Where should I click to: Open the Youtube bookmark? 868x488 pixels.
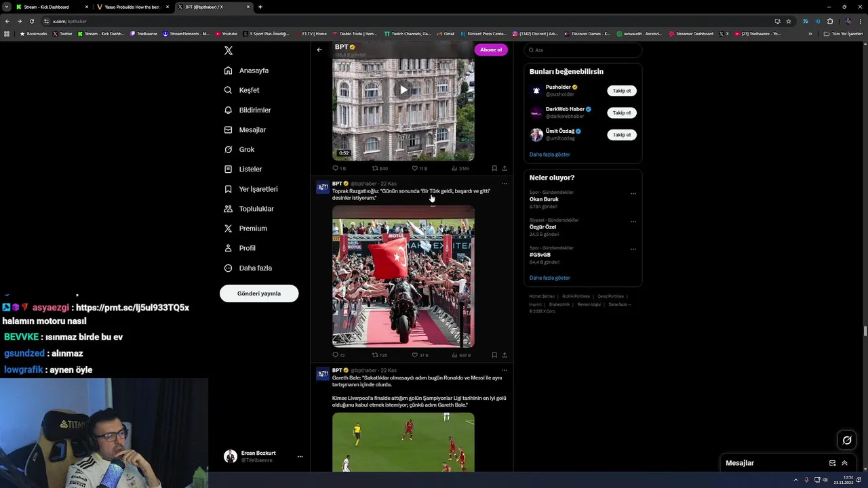point(226,34)
